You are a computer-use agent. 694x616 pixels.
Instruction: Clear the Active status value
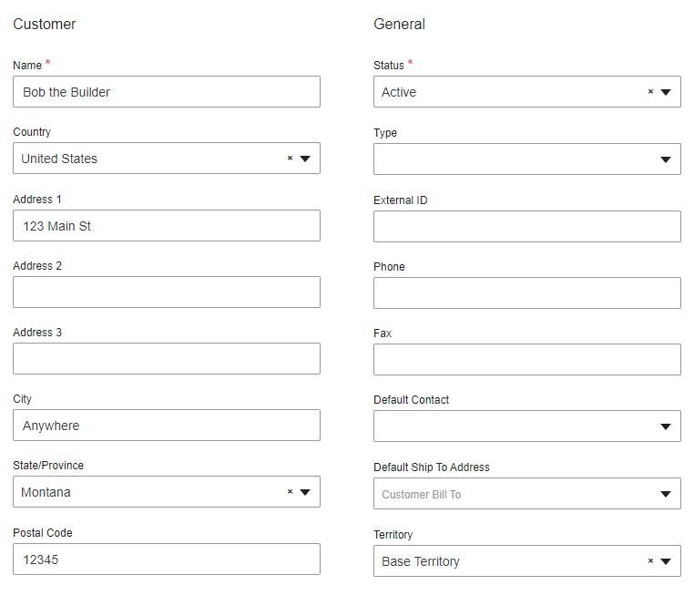(650, 92)
